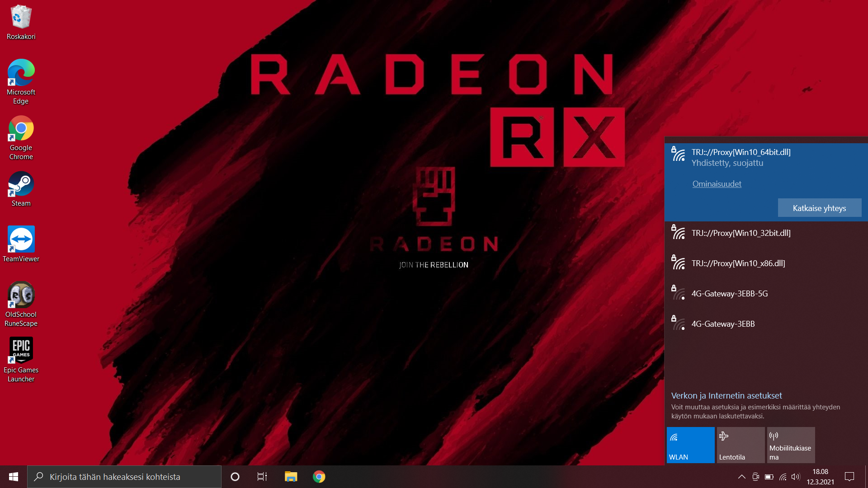868x488 pixels.
Task: Select the OldSchool RuneScape desktop shortcut
Action: click(x=21, y=304)
